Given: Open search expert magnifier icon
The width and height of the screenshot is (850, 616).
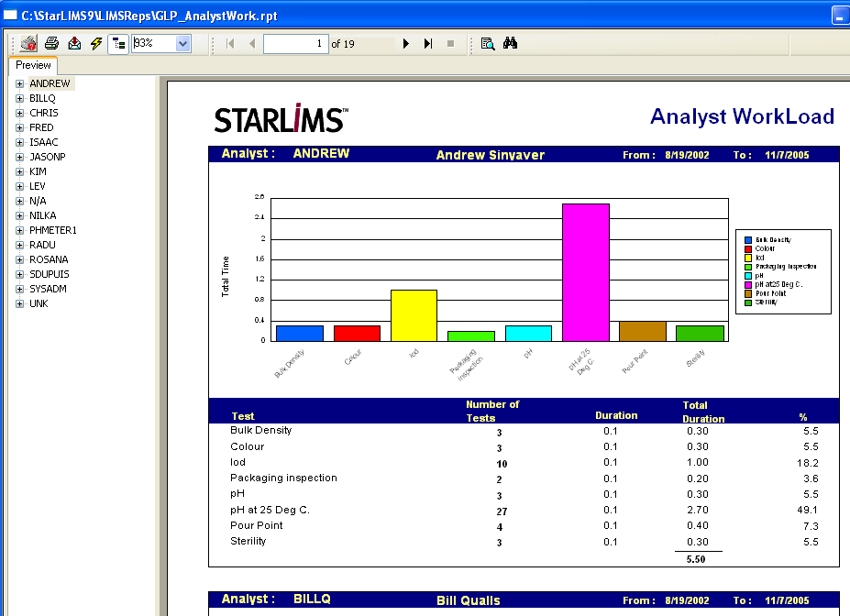Looking at the screenshot, I should point(488,44).
